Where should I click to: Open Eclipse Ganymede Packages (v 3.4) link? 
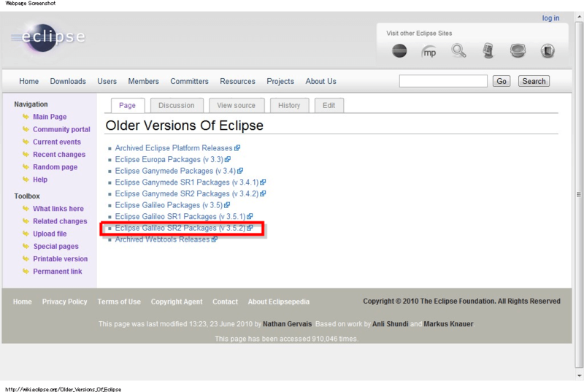175,171
